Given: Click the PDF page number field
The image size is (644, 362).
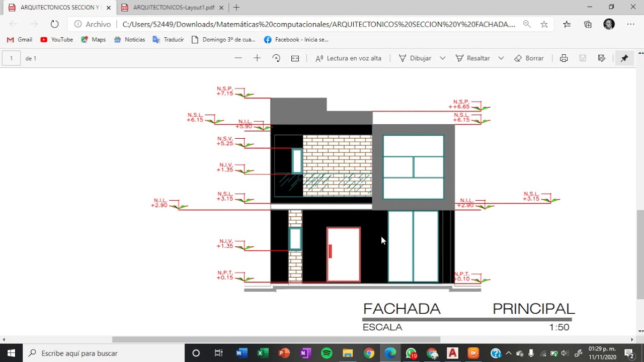Looking at the screenshot, I should 11,58.
